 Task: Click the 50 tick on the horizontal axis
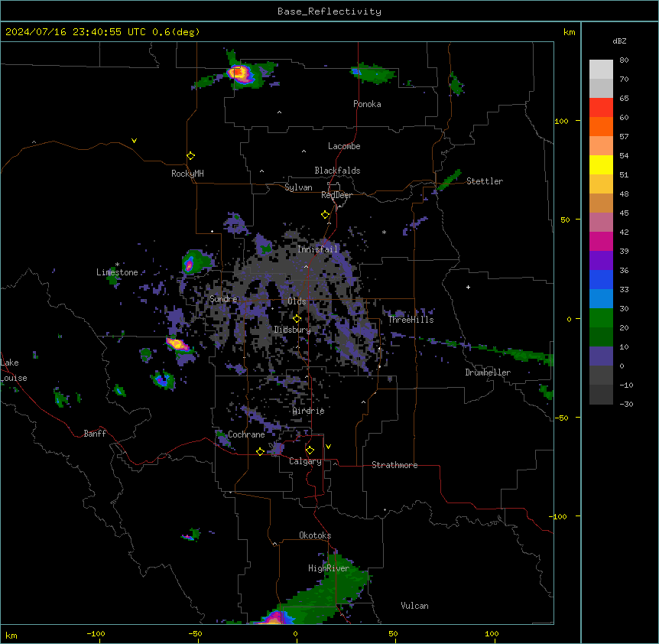click(393, 633)
